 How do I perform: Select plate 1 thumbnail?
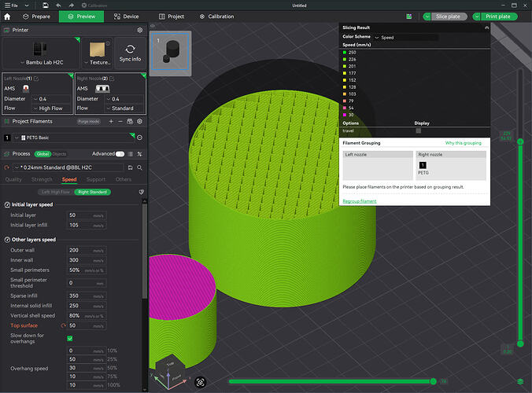[x=170, y=52]
